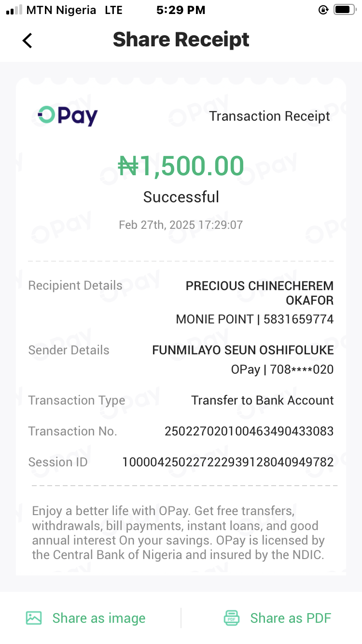Viewport: 362px width, 644px height.
Task: Tap the Share Receipt page title
Action: (x=181, y=40)
